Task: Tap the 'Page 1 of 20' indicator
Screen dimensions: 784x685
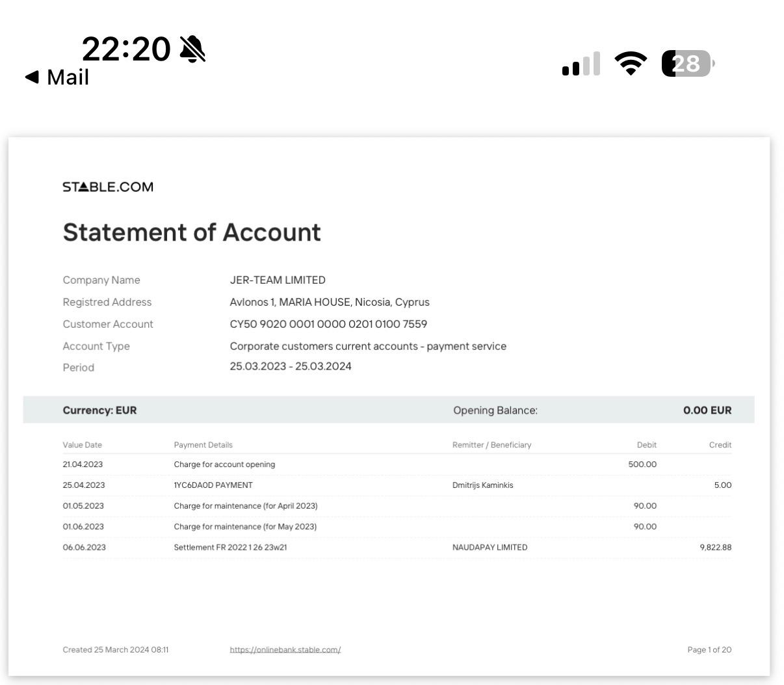Action: 709,650
